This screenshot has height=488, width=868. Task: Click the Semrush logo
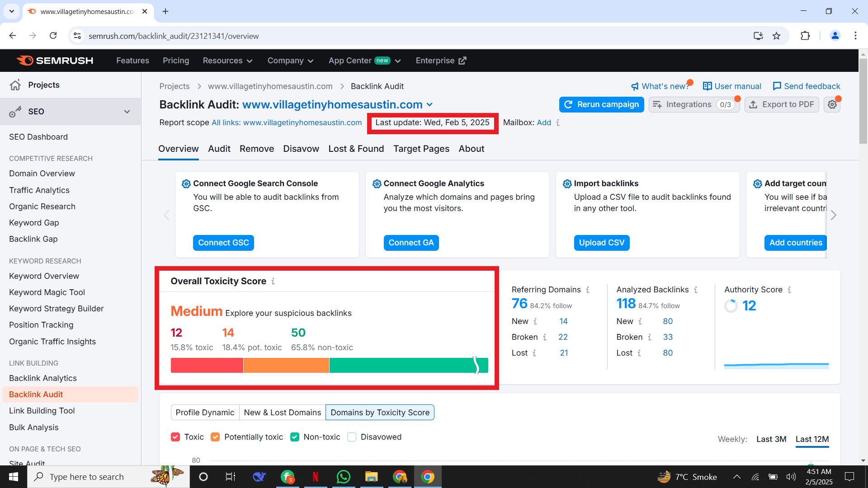[55, 61]
